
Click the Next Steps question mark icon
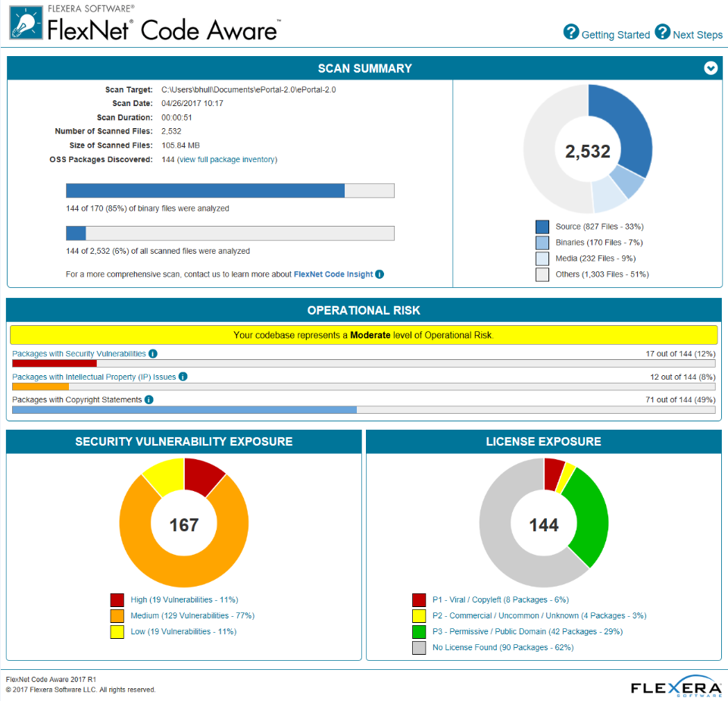click(663, 32)
